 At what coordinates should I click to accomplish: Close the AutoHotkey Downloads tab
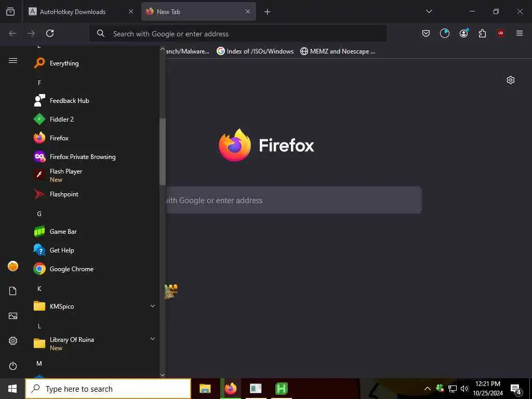130,11
